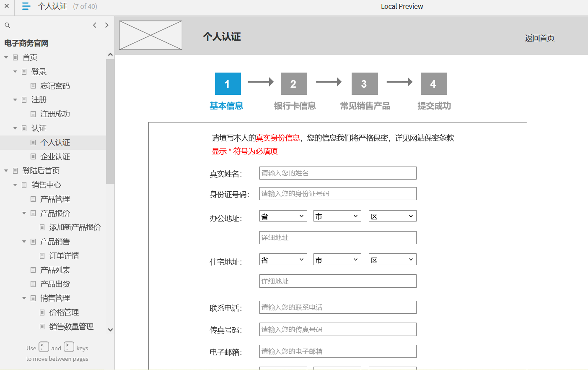Viewport: 588px width, 370px height.
Task: Open the 注册成功 page
Action: pos(55,114)
